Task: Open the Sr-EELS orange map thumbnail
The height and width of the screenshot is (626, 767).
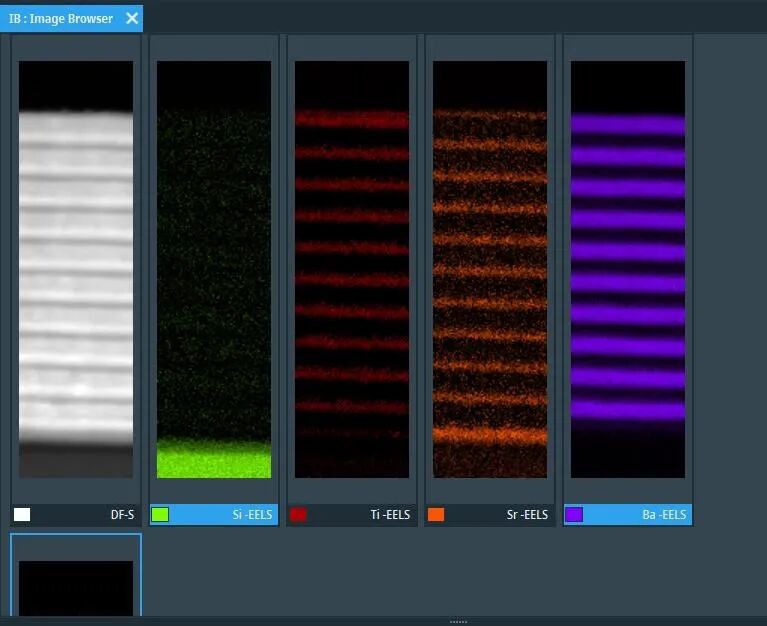Action: pos(490,268)
